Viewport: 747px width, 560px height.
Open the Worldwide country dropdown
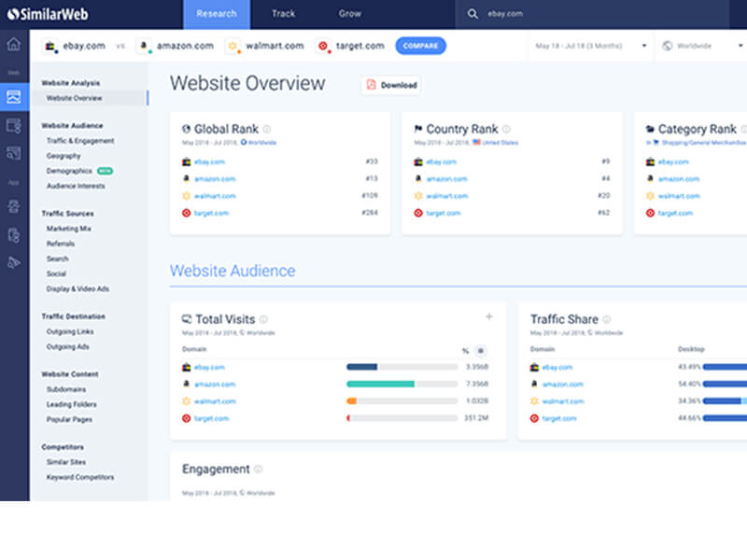point(701,46)
